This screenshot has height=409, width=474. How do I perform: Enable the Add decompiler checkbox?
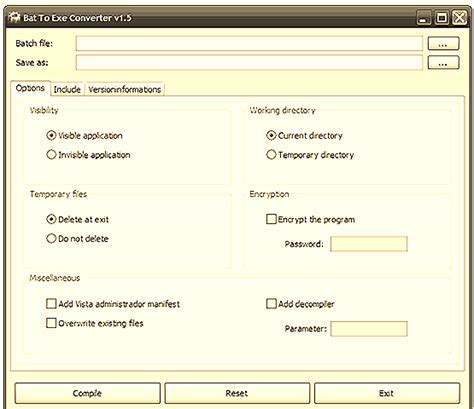(x=271, y=304)
